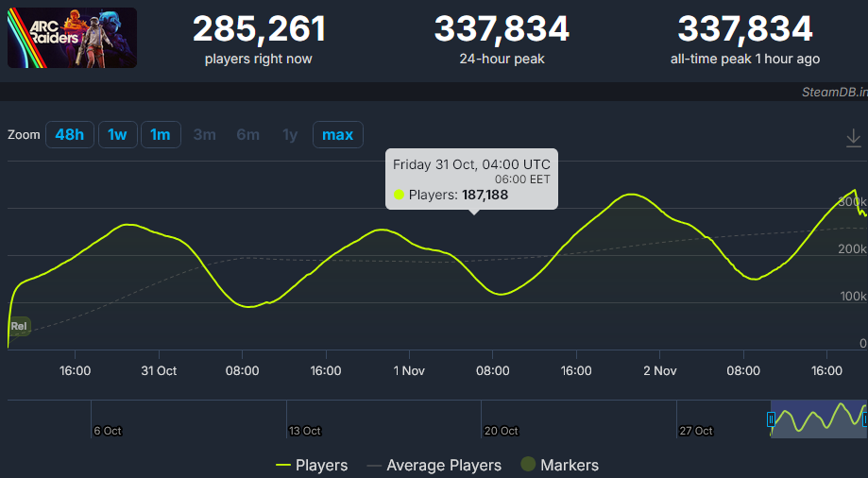
Task: Grab the left navigator range handle
Action: pyautogui.click(x=771, y=419)
